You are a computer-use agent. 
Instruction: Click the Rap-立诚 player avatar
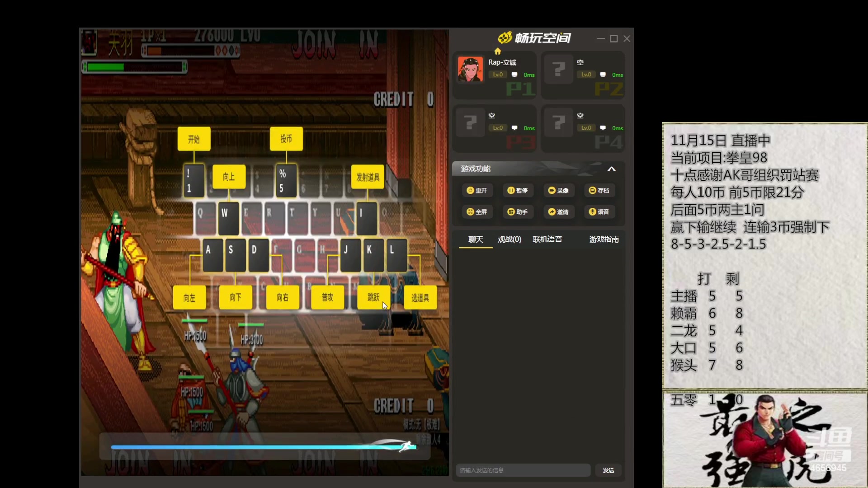(x=470, y=69)
